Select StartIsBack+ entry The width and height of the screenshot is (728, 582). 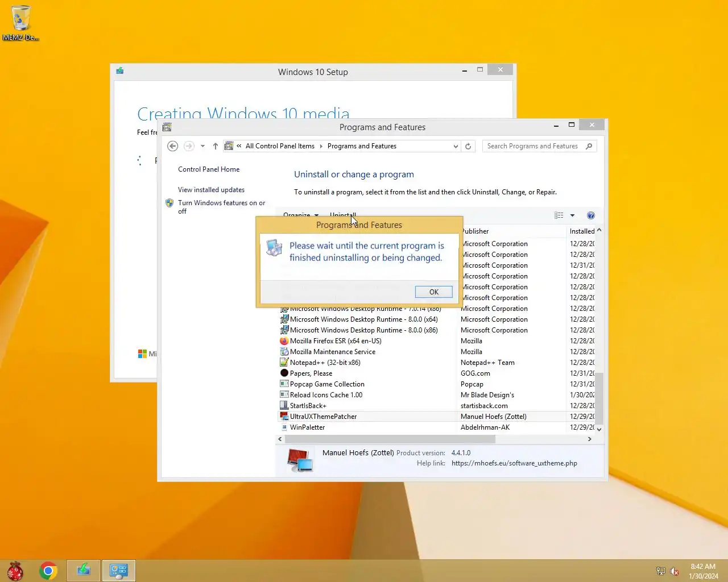(x=308, y=406)
